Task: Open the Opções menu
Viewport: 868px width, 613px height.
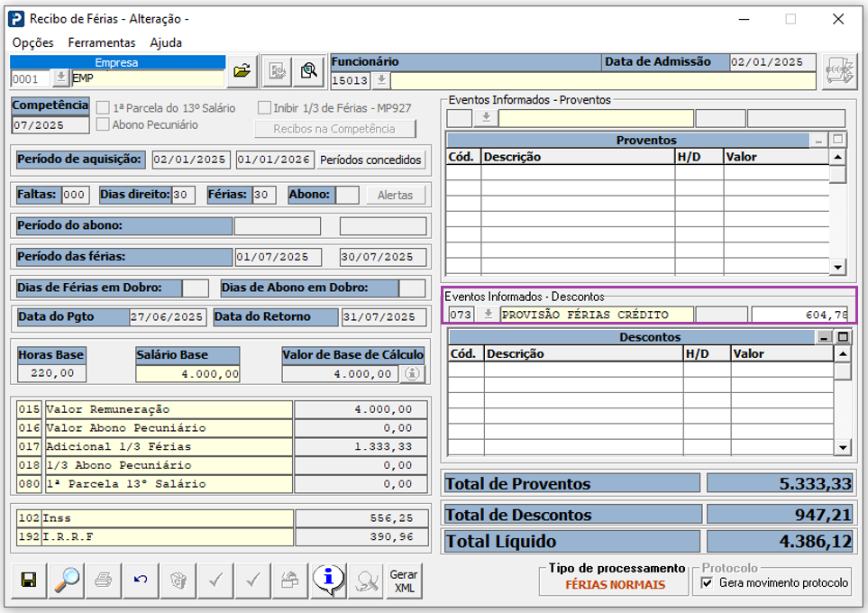Action: click(x=33, y=42)
